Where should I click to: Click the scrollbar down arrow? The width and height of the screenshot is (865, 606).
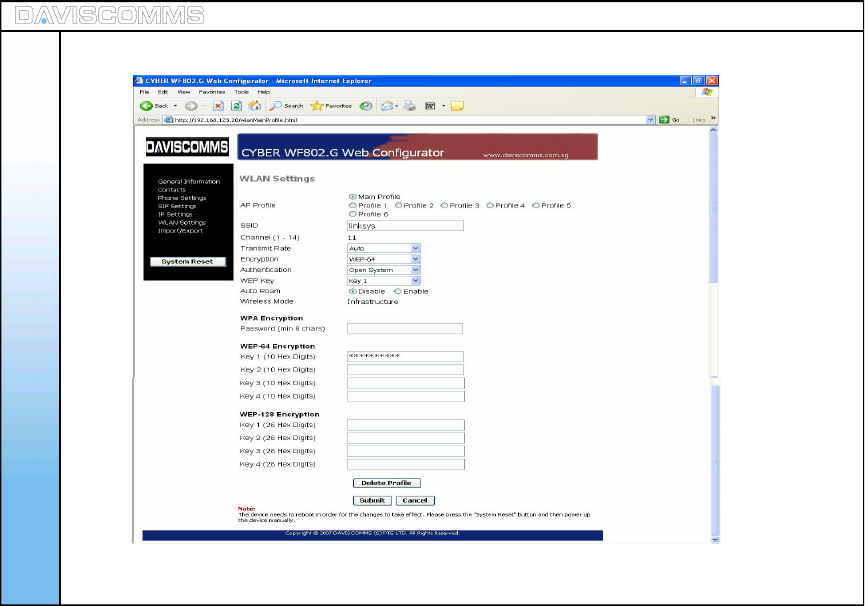(715, 540)
